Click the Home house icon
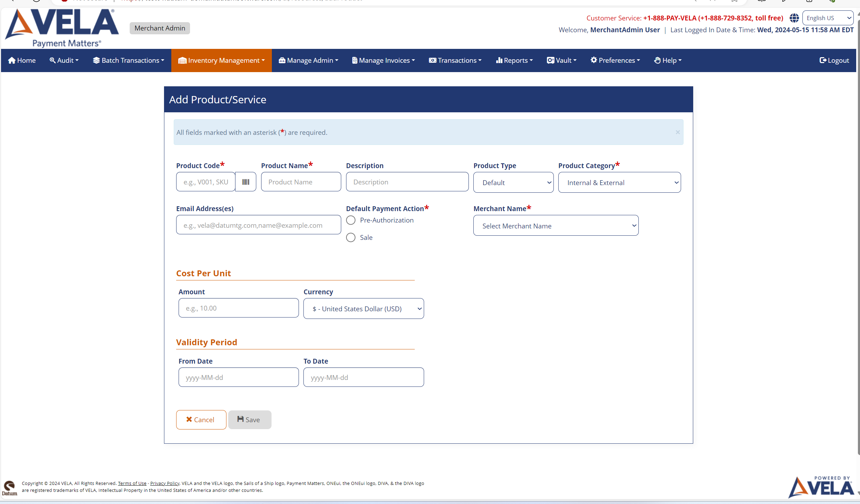 coord(12,60)
